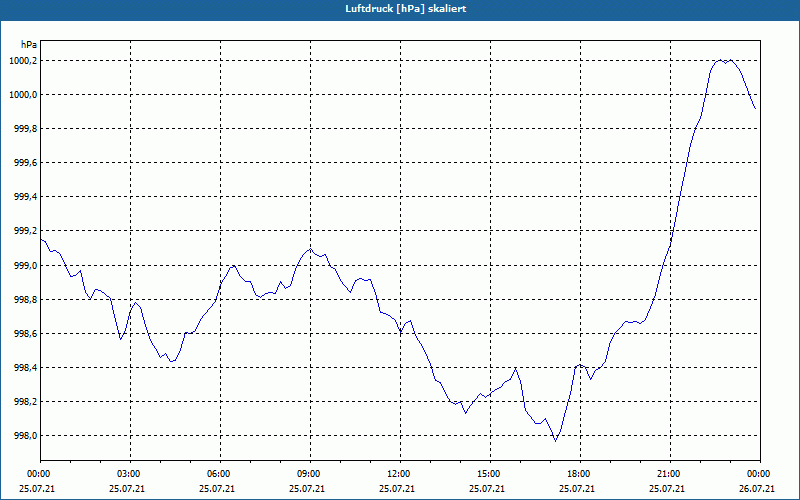Click the 998,0 axis label
Screen dimensions: 800x500
click(26, 436)
